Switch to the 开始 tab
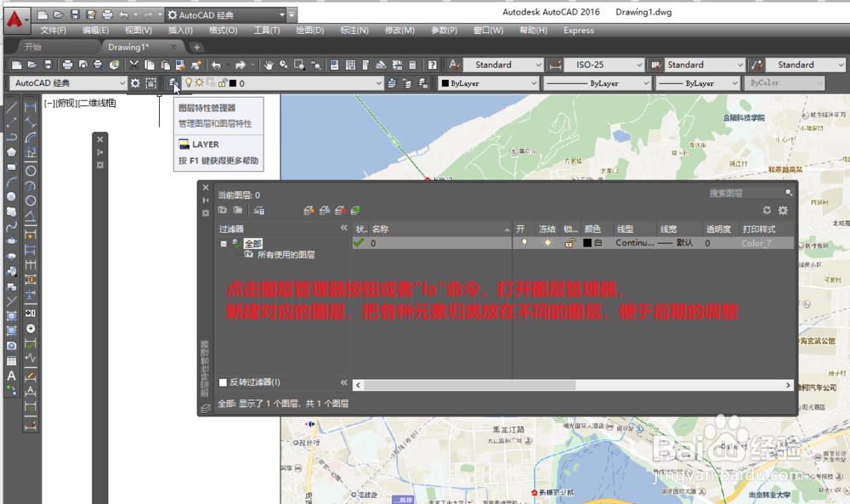Screen dimensions: 850x504 coord(33,47)
